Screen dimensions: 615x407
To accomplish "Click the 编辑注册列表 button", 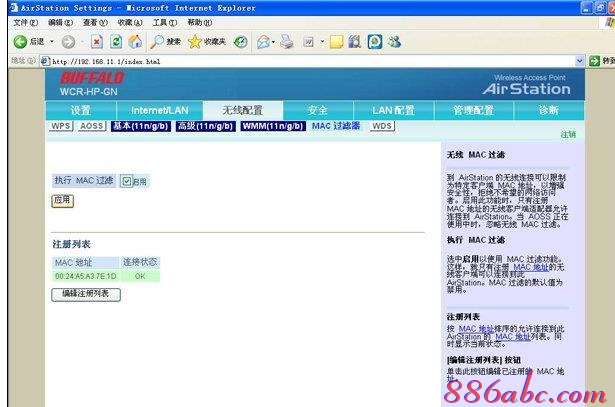I will tap(86, 294).
